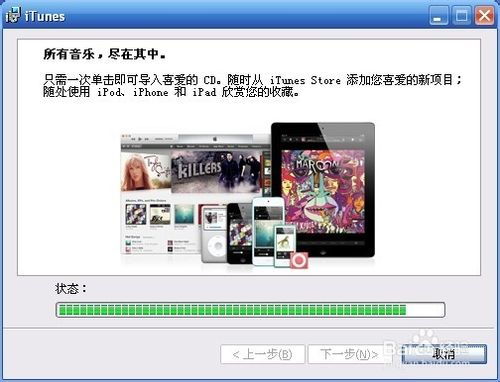Click first album thumbnail under banner

136,214
